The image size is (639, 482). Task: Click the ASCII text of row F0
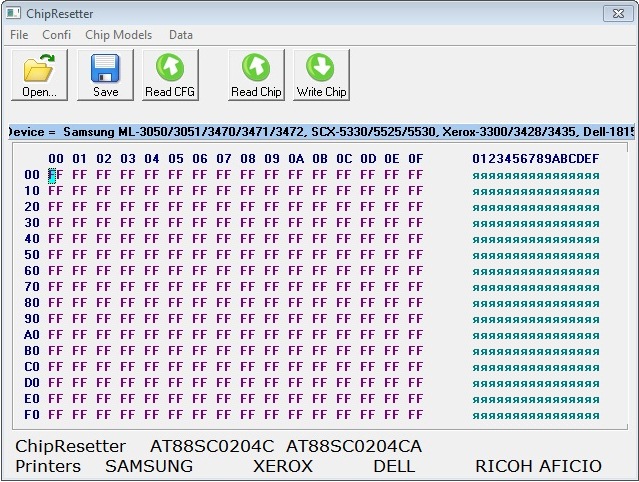(536, 416)
